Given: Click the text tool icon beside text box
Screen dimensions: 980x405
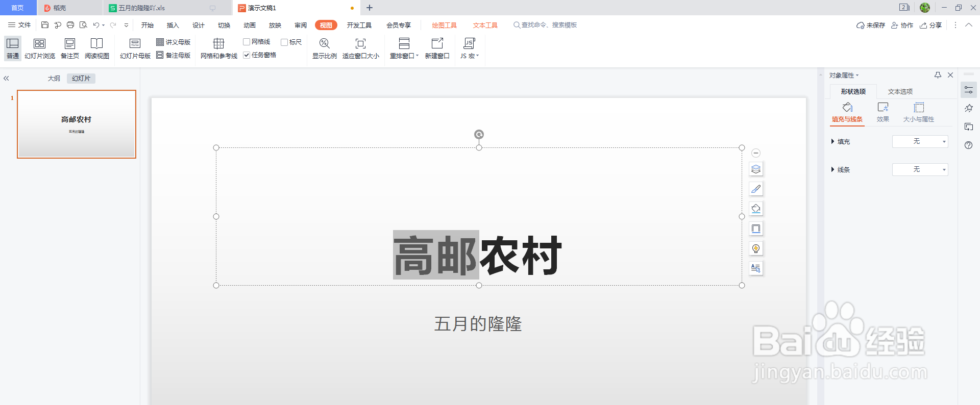Looking at the screenshot, I should coord(756,268).
